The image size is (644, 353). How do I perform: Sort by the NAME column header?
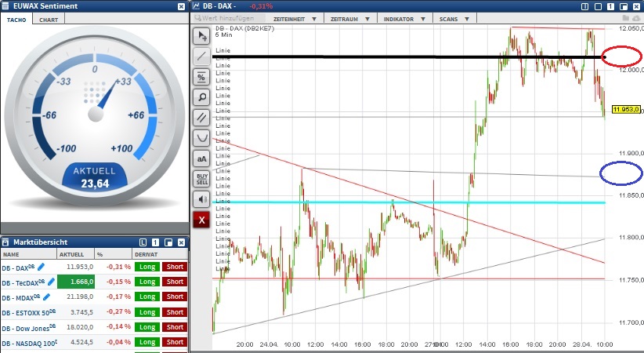pyautogui.click(x=28, y=254)
